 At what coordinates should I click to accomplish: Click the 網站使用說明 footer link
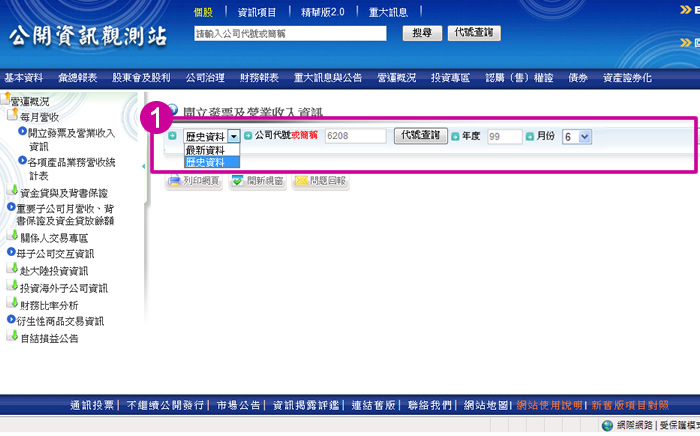click(x=549, y=405)
